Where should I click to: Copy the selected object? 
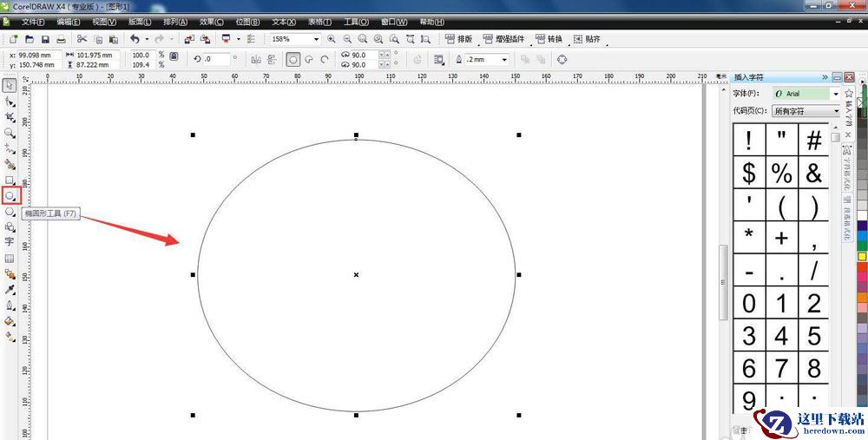[98, 39]
